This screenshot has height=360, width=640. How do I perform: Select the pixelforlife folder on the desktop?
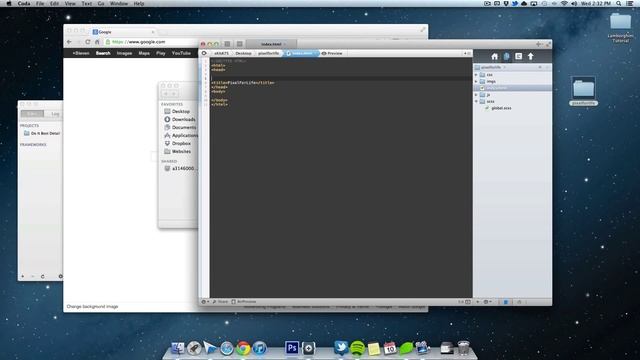click(583, 91)
